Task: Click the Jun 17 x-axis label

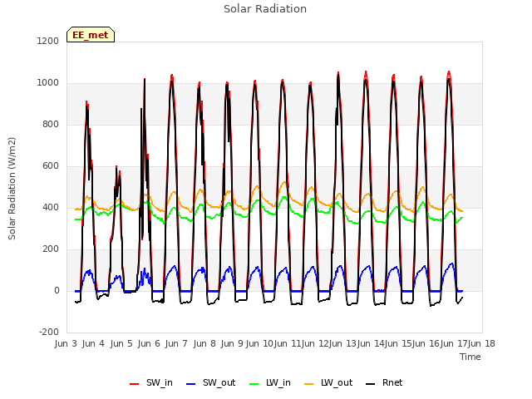Action: [x=453, y=343]
